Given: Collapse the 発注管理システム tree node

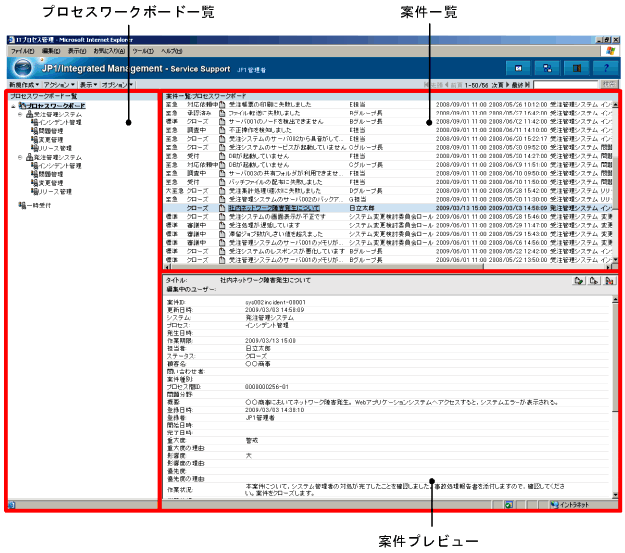Looking at the screenshot, I should pos(20,157).
